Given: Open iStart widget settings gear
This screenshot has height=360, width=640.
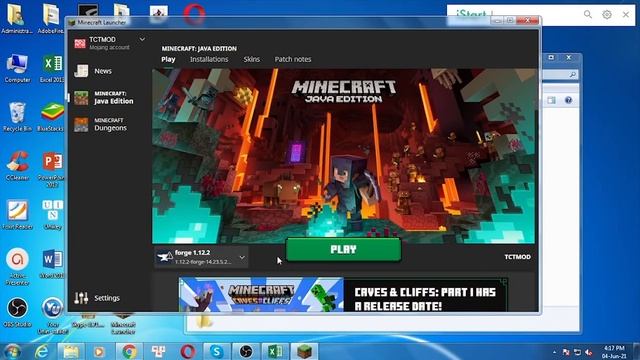Looking at the screenshot, I should tap(607, 15).
